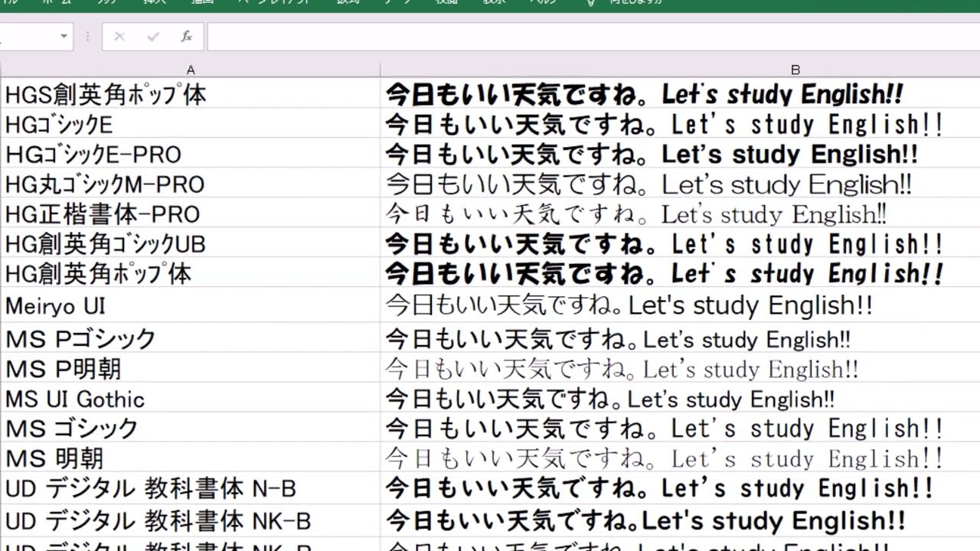Click sample sentence beside HG丸ゴシックM-PRO
The width and height of the screenshot is (980, 551).
[648, 184]
